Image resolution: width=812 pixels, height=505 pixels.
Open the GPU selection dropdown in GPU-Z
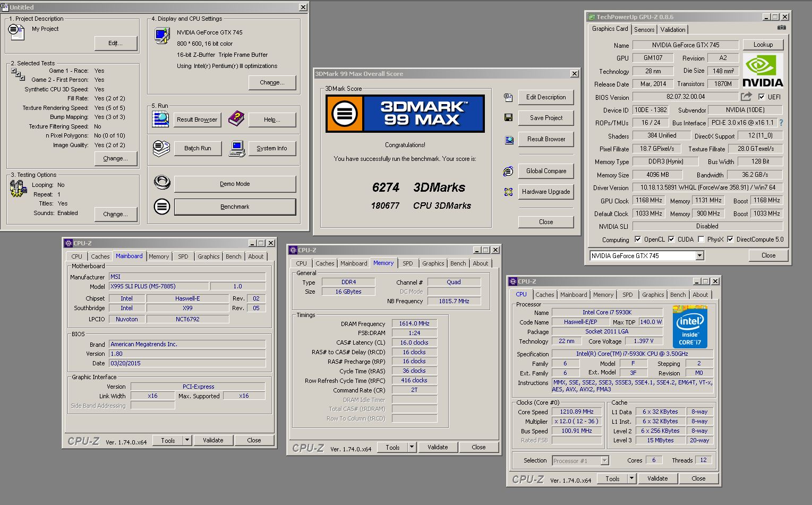point(699,256)
